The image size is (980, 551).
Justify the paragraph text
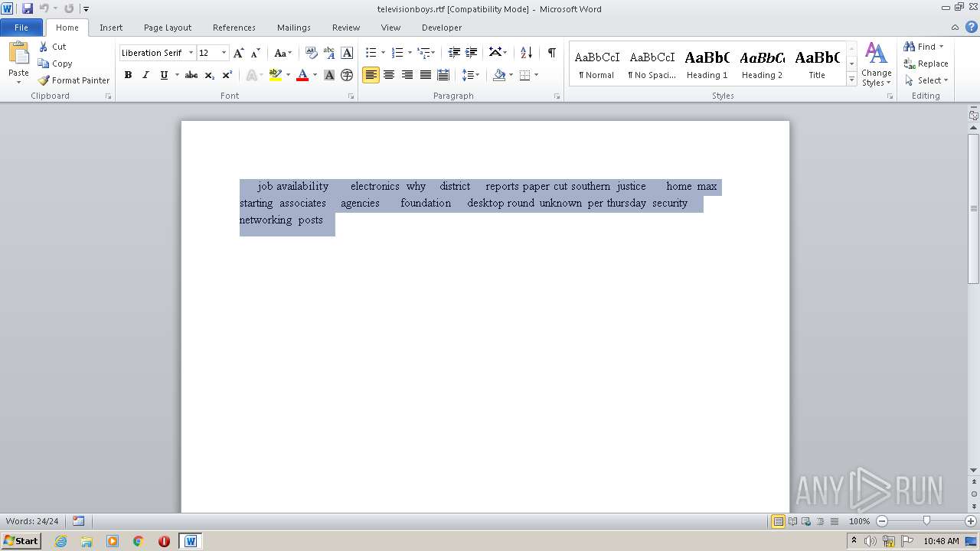pos(425,75)
